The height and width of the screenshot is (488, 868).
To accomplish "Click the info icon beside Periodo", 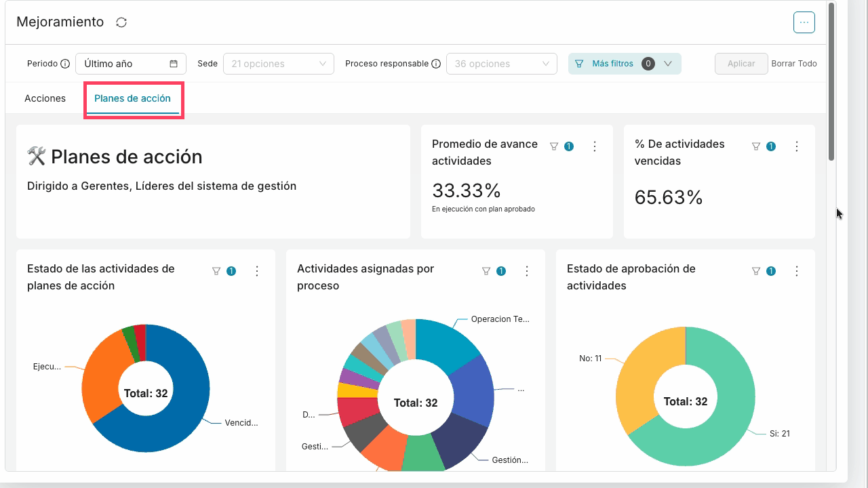I will [65, 64].
